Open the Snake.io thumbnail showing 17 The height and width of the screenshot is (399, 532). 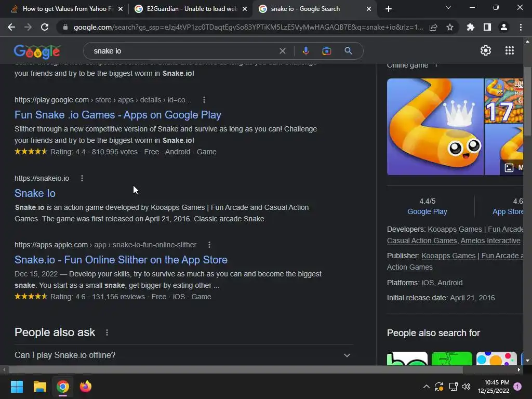coord(504,101)
